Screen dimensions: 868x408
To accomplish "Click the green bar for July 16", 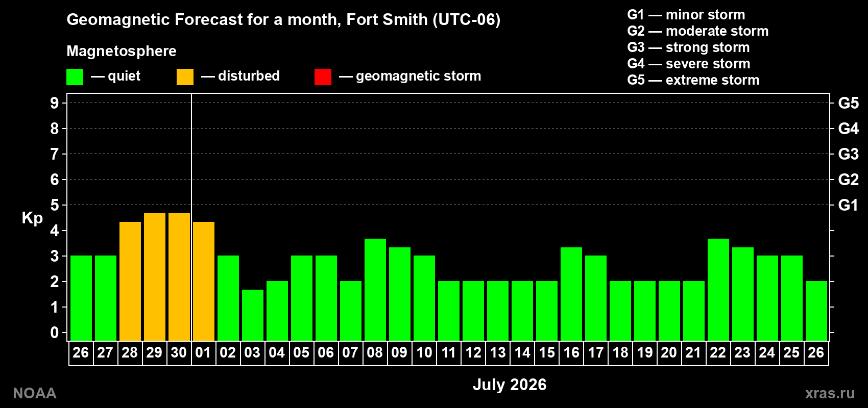I will [571, 294].
